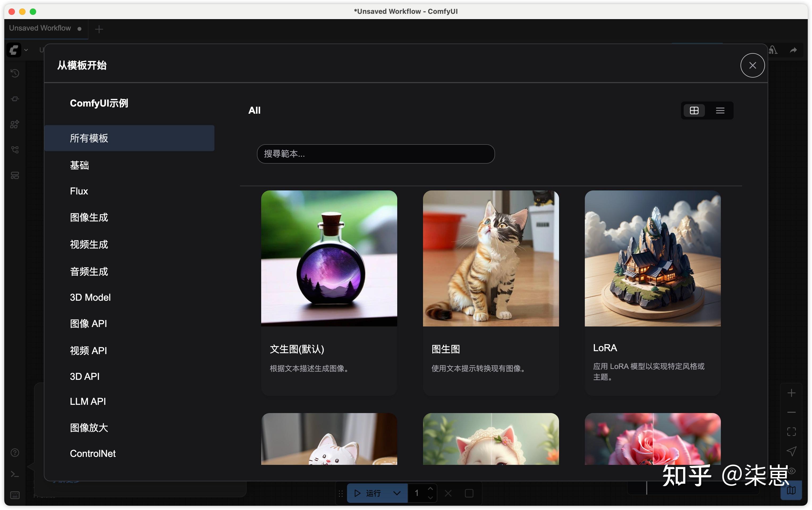Select the 视频生成 template category
Screen dimensions: 812x510
point(89,244)
